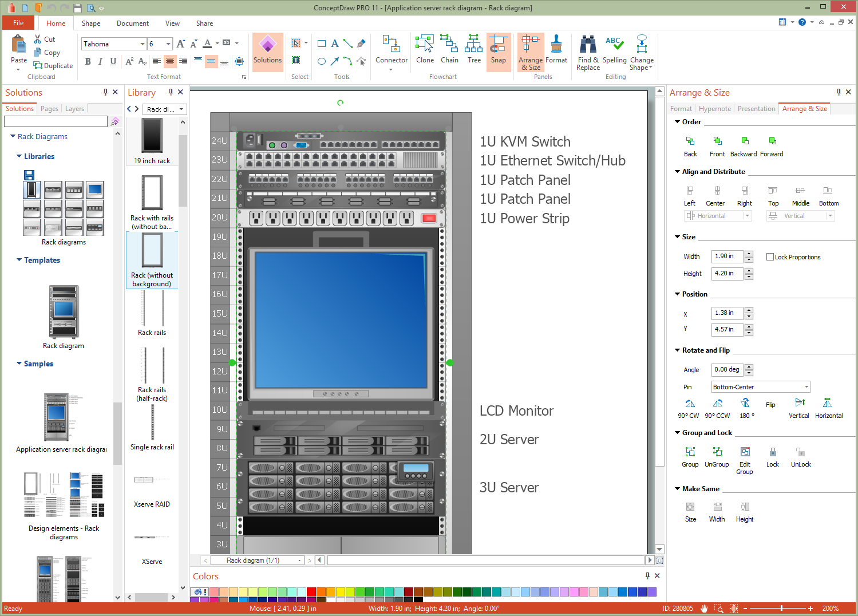The image size is (858, 616).
Task: Make Same Width
Action: (717, 512)
